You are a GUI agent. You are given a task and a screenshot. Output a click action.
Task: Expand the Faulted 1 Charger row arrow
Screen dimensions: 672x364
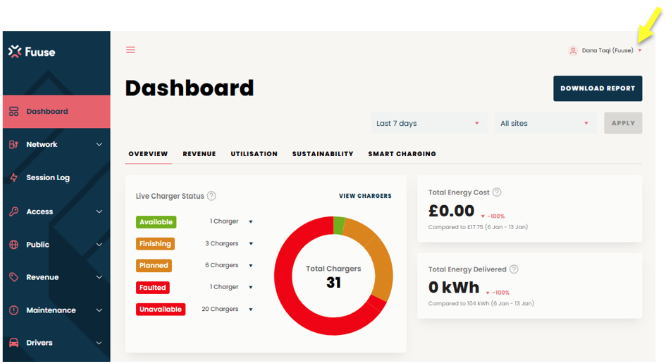point(251,287)
